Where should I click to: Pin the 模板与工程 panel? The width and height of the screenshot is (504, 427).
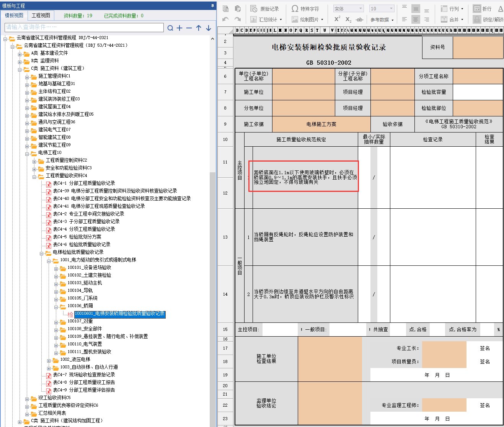pos(212,6)
